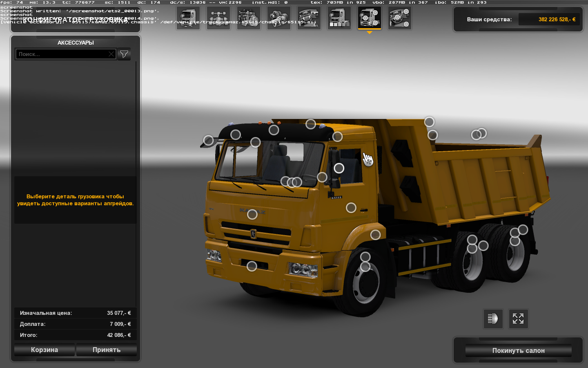This screenshot has height=368, width=588.
Task: Click the Изначальная цена value 35 077,- €
Action: click(x=119, y=313)
